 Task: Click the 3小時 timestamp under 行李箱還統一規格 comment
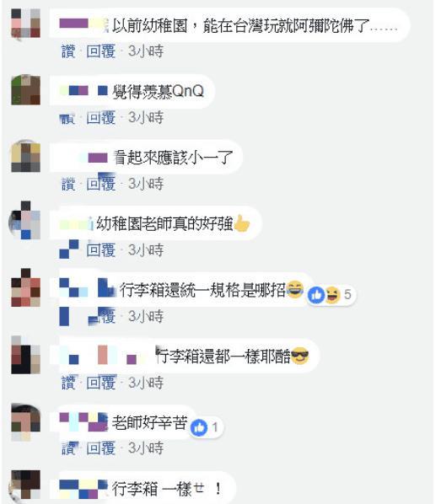tap(146, 317)
